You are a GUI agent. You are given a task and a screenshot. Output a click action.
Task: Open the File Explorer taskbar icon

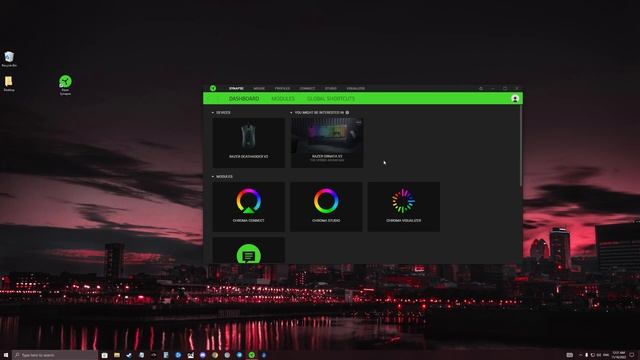pyautogui.click(x=117, y=355)
